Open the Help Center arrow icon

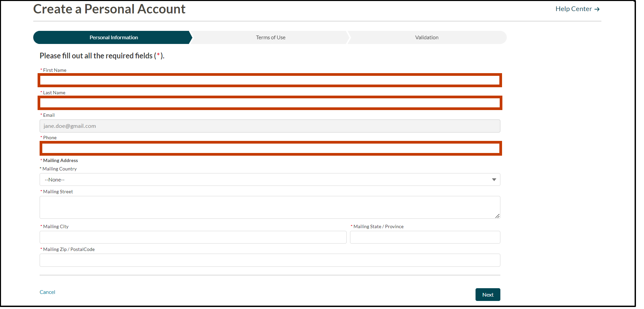click(598, 9)
